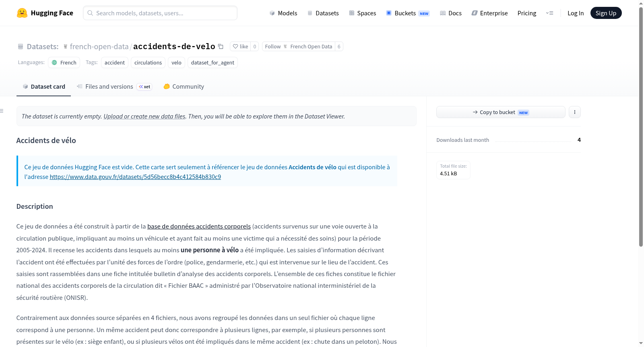Click the Sign Up button
644x347 pixels.
pyautogui.click(x=606, y=13)
